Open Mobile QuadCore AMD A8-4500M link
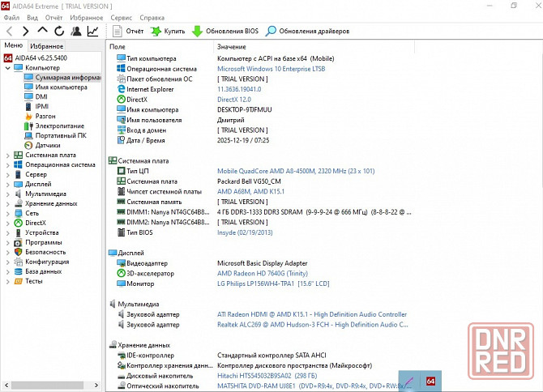The image size is (543, 392). pyautogui.click(x=296, y=171)
